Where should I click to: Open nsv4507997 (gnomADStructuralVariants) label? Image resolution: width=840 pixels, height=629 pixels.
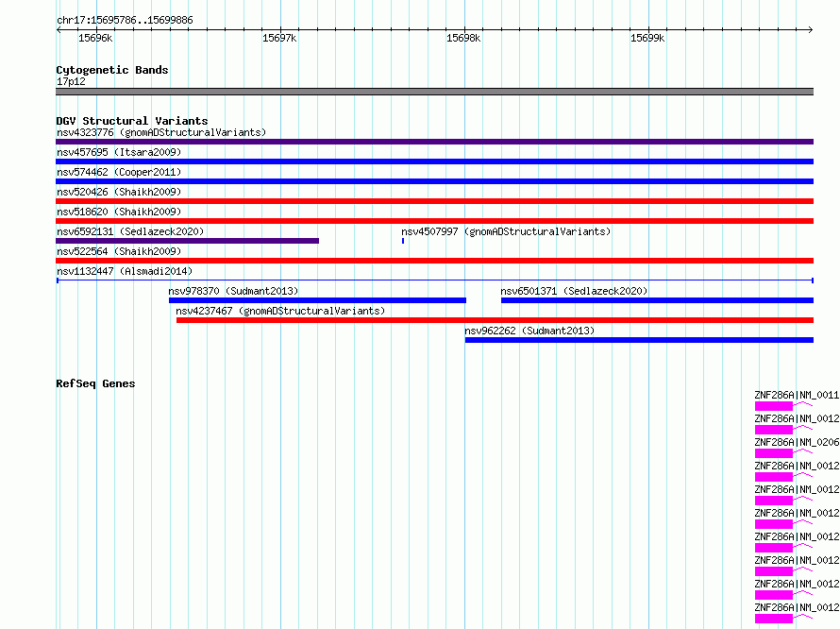tap(506, 231)
